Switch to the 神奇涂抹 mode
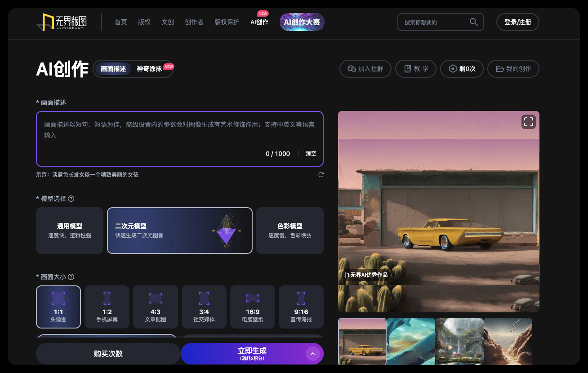 (x=150, y=69)
